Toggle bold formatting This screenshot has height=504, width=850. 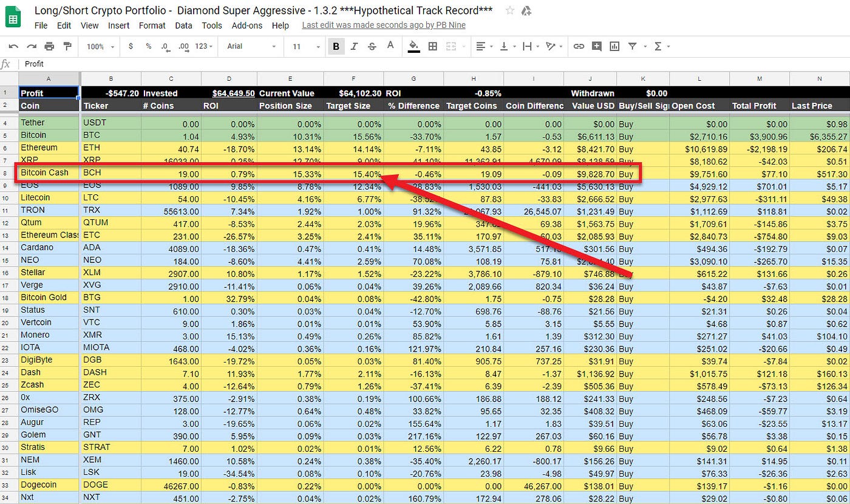336,46
